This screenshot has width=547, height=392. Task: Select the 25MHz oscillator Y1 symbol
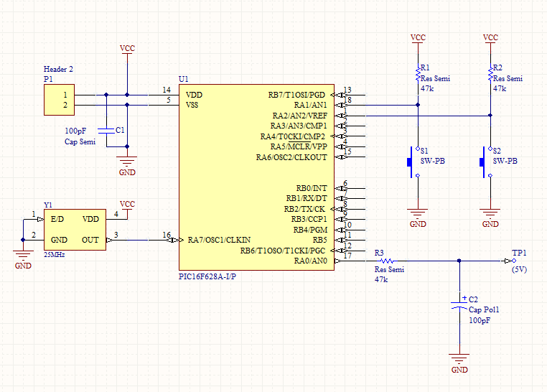[x=75, y=230]
